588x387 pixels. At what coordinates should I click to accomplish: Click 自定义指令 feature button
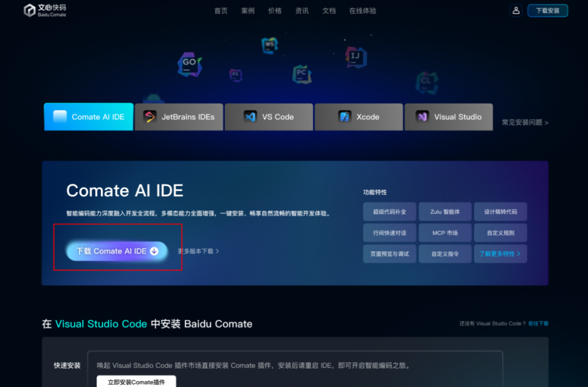pyautogui.click(x=445, y=254)
